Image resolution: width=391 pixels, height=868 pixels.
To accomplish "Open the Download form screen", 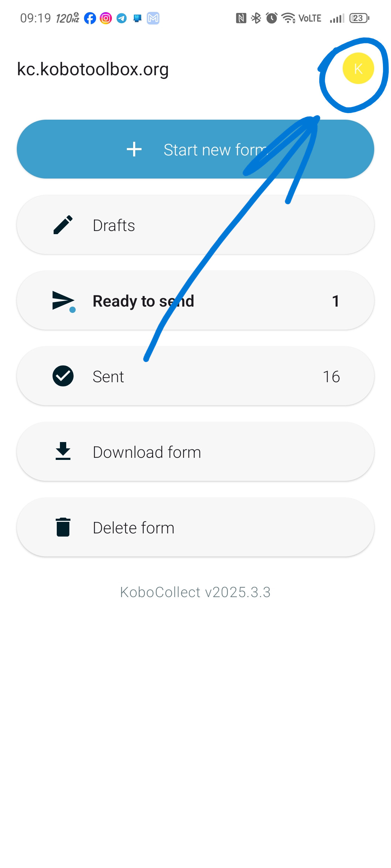I will pos(195,451).
